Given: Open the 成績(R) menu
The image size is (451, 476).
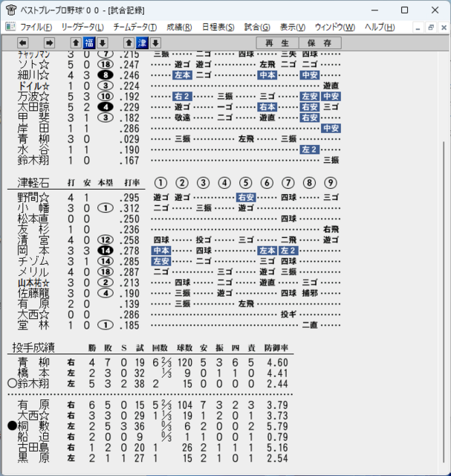Looking at the screenshot, I should point(179,28).
